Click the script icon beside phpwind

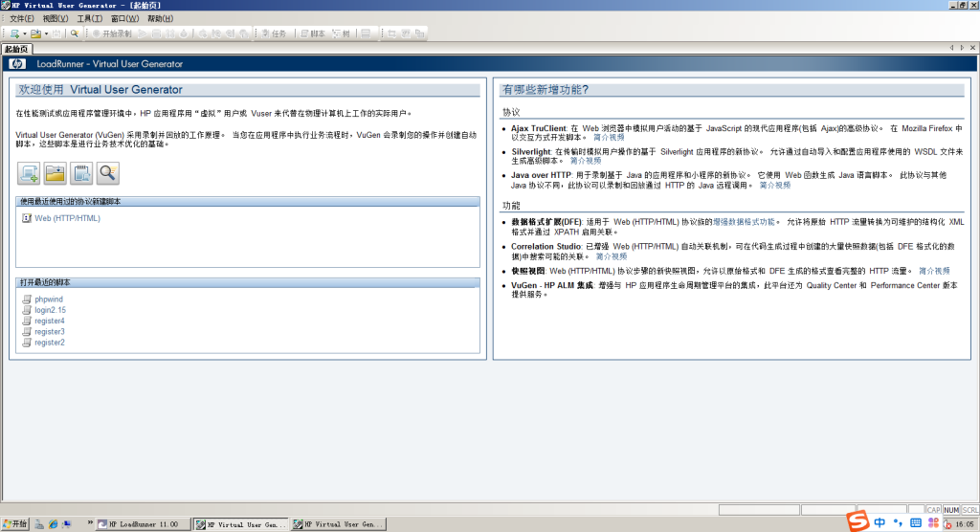(27, 299)
